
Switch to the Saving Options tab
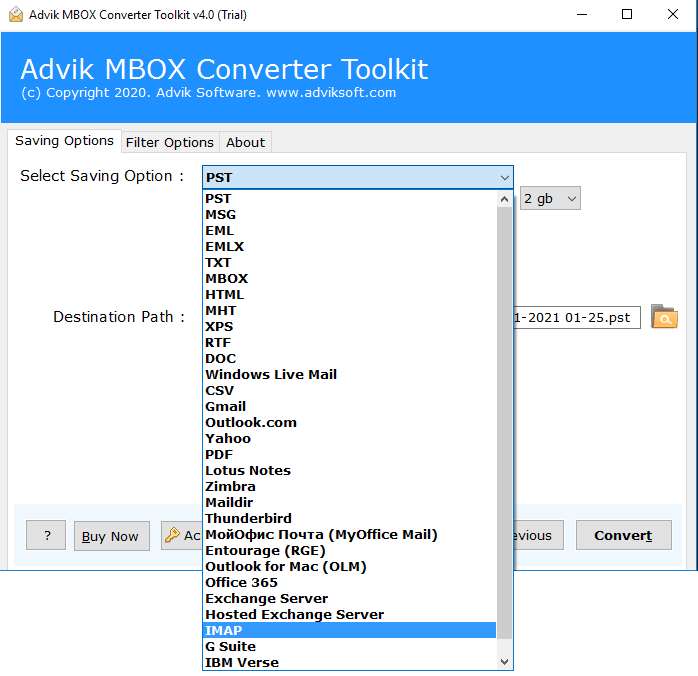(64, 141)
